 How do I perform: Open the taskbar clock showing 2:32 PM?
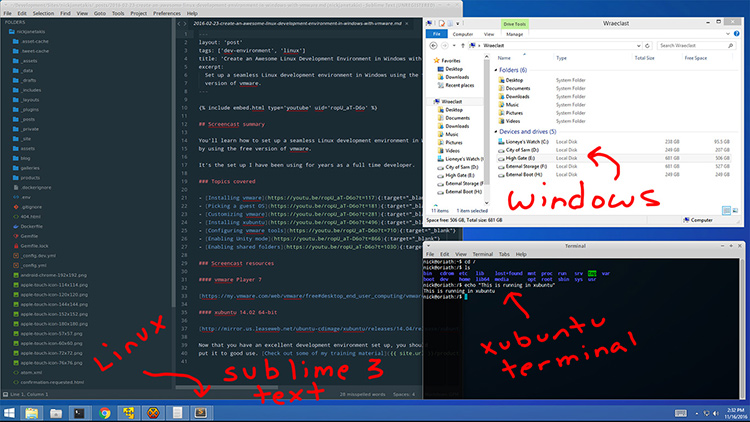[x=735, y=413]
